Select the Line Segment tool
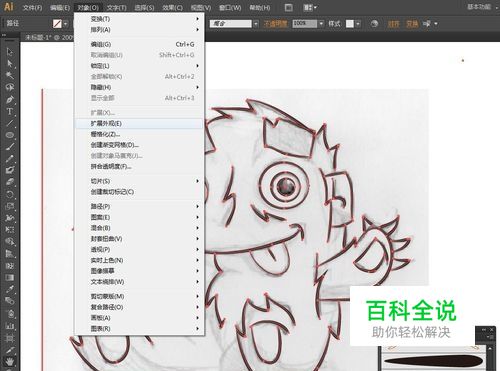This screenshot has height=371, width=500. click(x=9, y=123)
